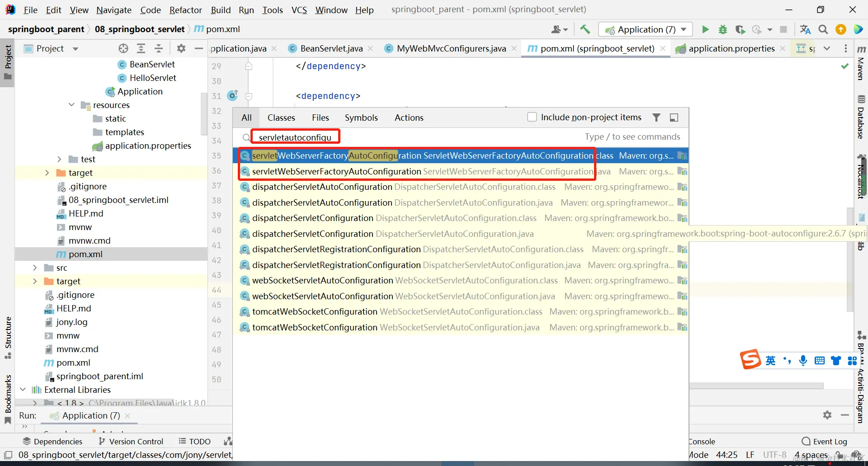Open application.properties editor tab
Viewport: 868px width, 466px height.
coord(731,48)
